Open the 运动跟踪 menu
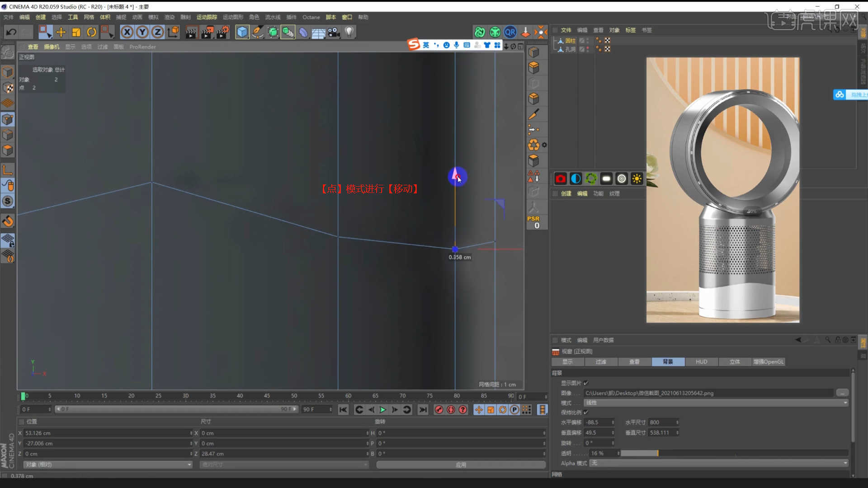Image resolution: width=868 pixels, height=488 pixels. 207,17
